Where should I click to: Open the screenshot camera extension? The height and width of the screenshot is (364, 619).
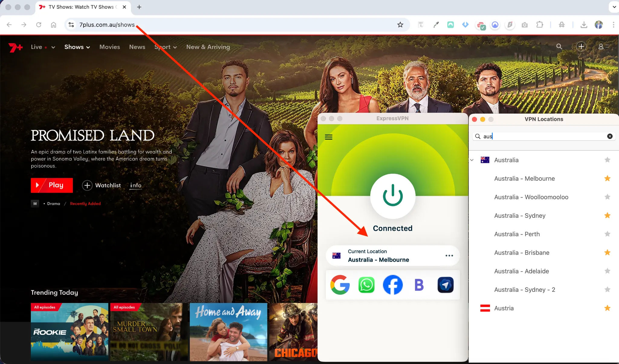524,25
